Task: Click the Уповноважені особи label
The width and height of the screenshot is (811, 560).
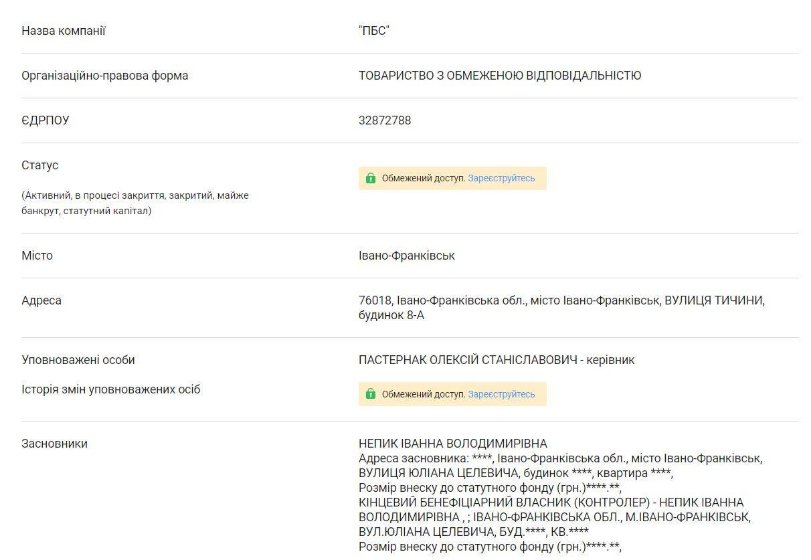Action: click(x=78, y=360)
